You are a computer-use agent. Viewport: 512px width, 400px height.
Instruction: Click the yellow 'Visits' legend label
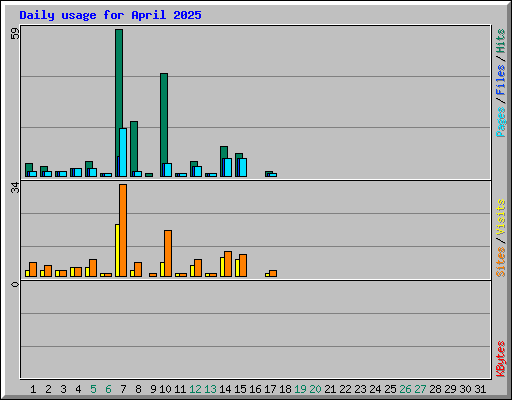coord(500,217)
